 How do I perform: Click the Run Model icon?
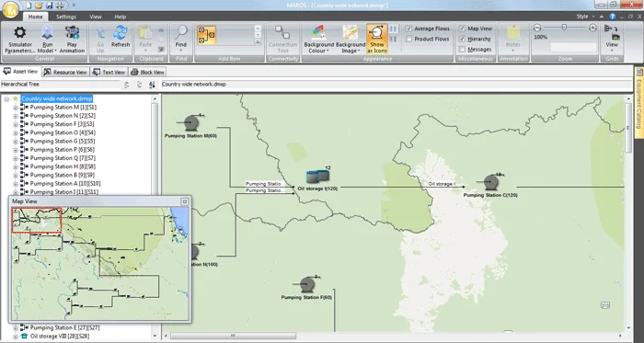click(47, 32)
